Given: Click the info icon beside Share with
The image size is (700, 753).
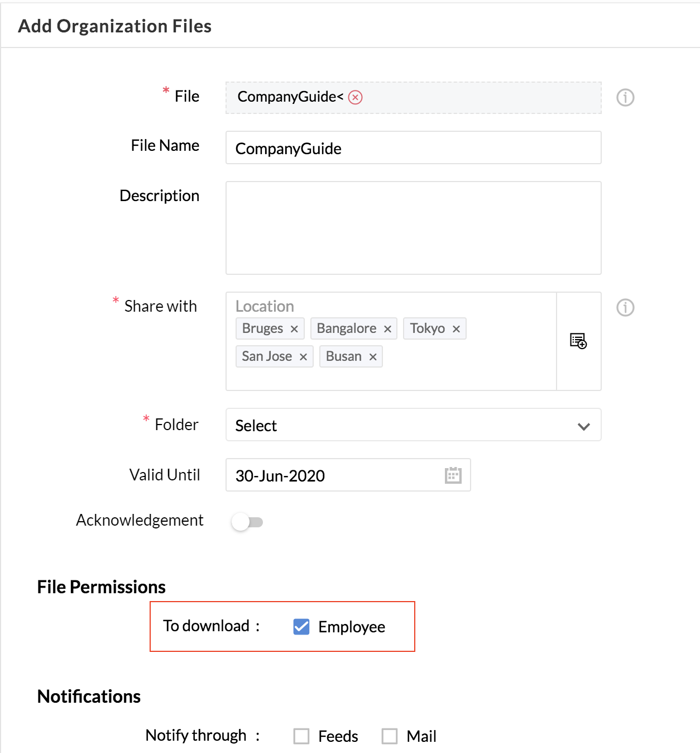Looking at the screenshot, I should pyautogui.click(x=625, y=307).
